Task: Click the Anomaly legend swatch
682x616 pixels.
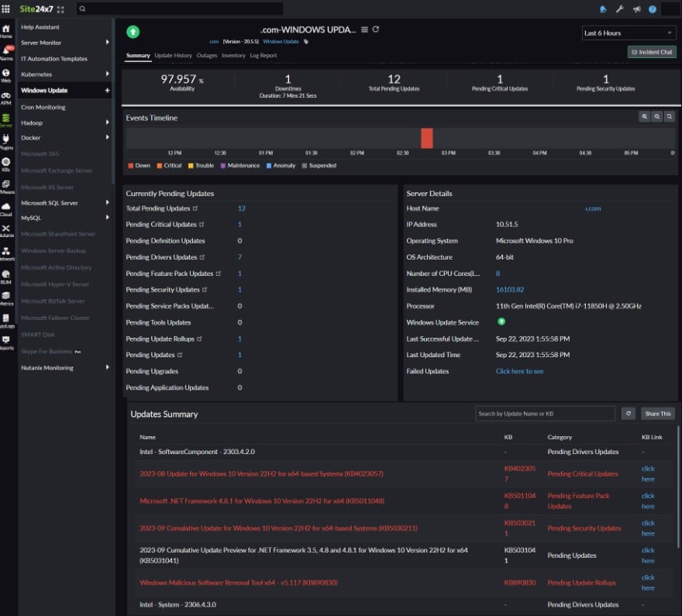Action: coord(269,166)
